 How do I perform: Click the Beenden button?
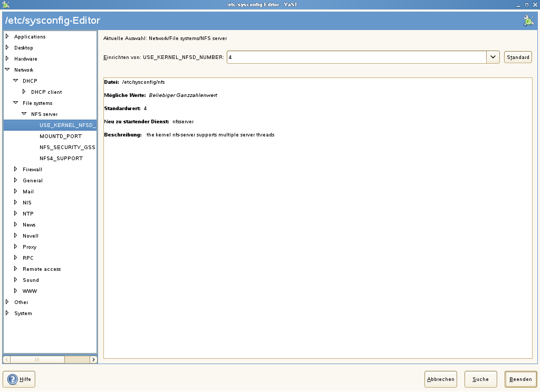pyautogui.click(x=520, y=379)
